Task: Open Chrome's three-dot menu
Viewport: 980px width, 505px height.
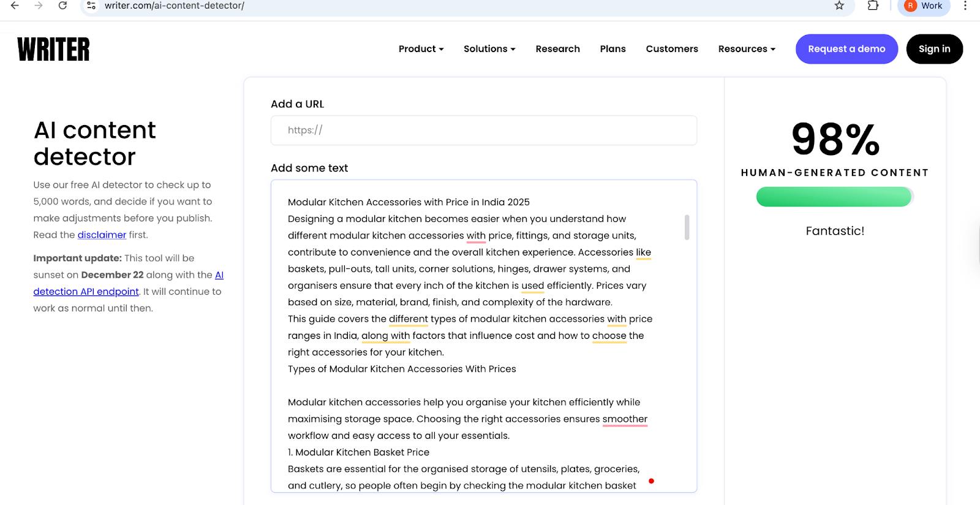Action: point(965,6)
